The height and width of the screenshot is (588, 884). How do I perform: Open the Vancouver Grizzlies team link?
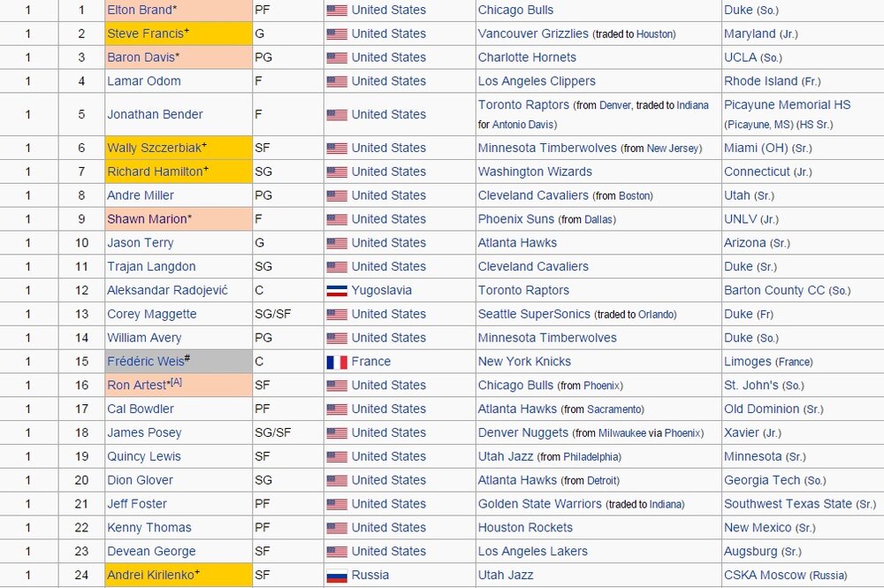(x=533, y=34)
